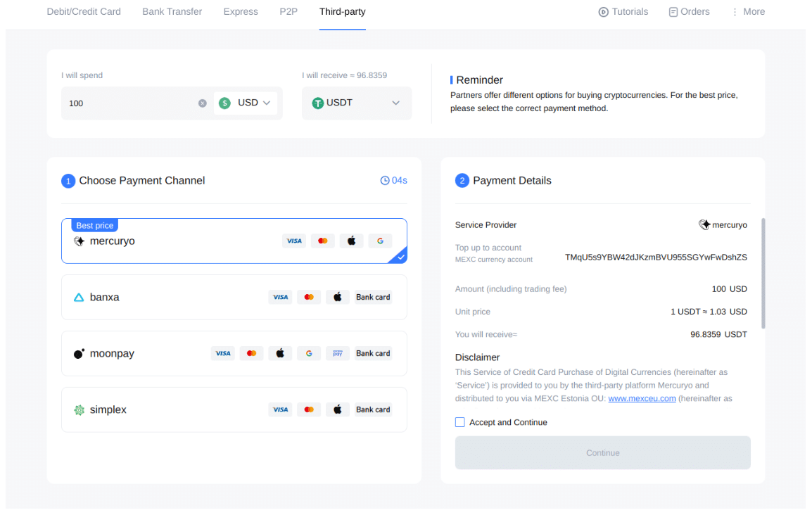The image size is (812, 515).
Task: Click the Continue button
Action: 602,452
